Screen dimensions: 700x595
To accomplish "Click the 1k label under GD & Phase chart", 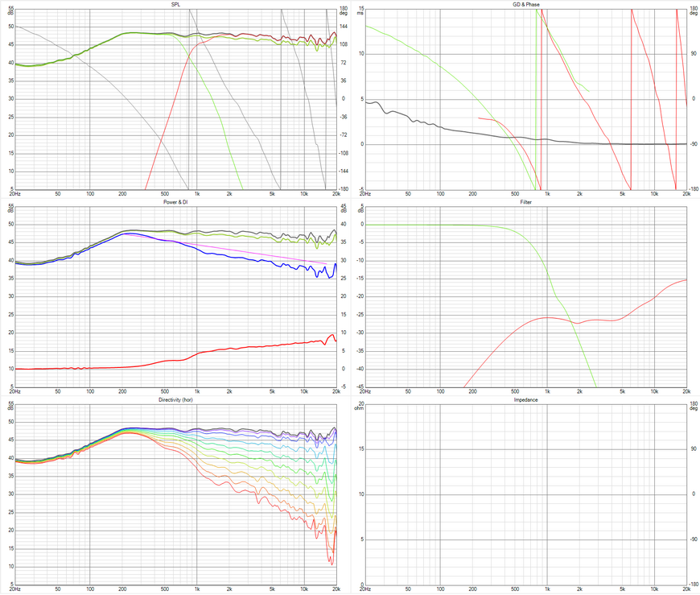I will point(547,194).
